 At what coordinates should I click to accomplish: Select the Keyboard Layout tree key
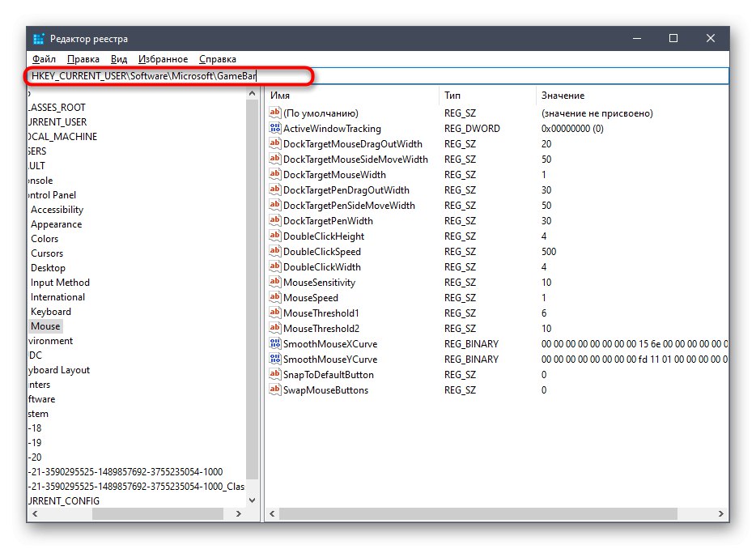(59, 370)
